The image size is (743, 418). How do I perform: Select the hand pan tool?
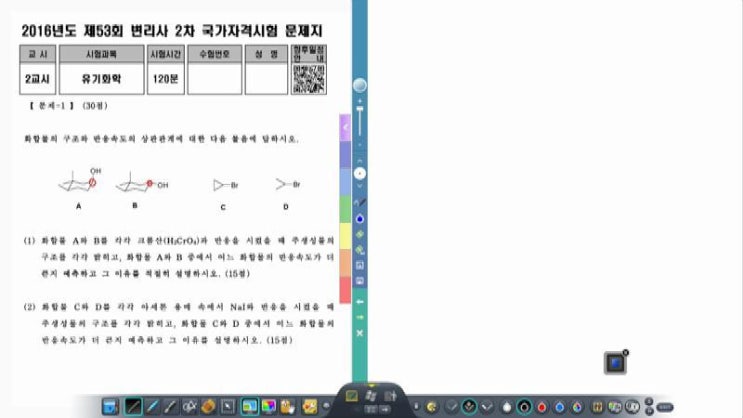pos(288,407)
